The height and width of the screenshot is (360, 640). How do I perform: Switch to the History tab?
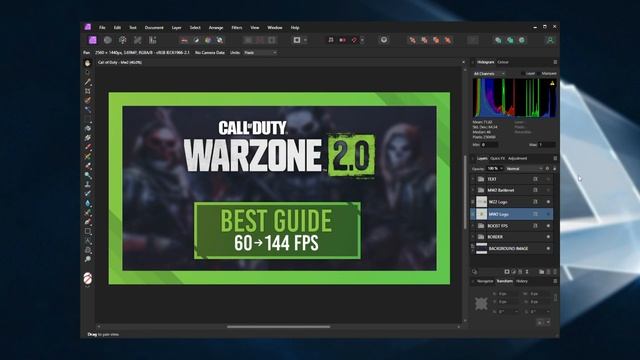coord(522,281)
